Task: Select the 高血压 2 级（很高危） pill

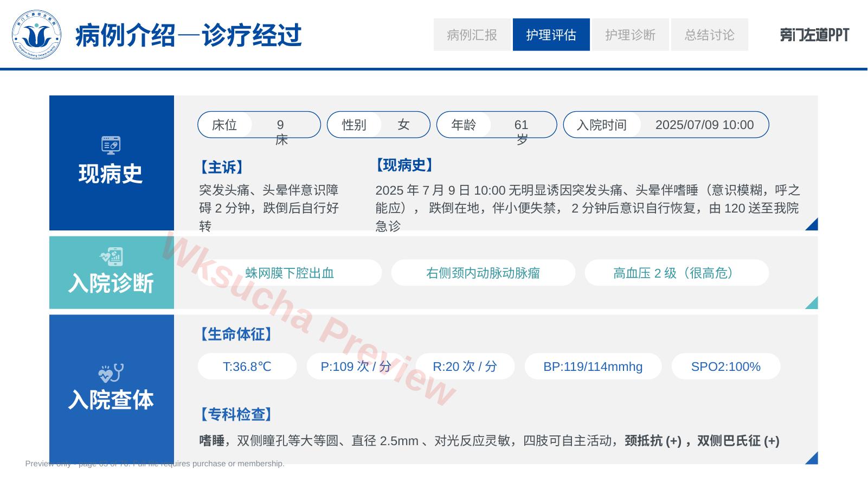Action: 677,273
